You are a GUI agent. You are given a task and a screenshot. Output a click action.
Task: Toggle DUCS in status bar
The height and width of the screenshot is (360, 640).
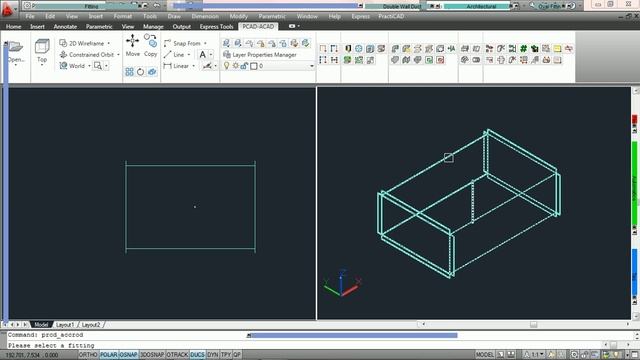tap(198, 355)
